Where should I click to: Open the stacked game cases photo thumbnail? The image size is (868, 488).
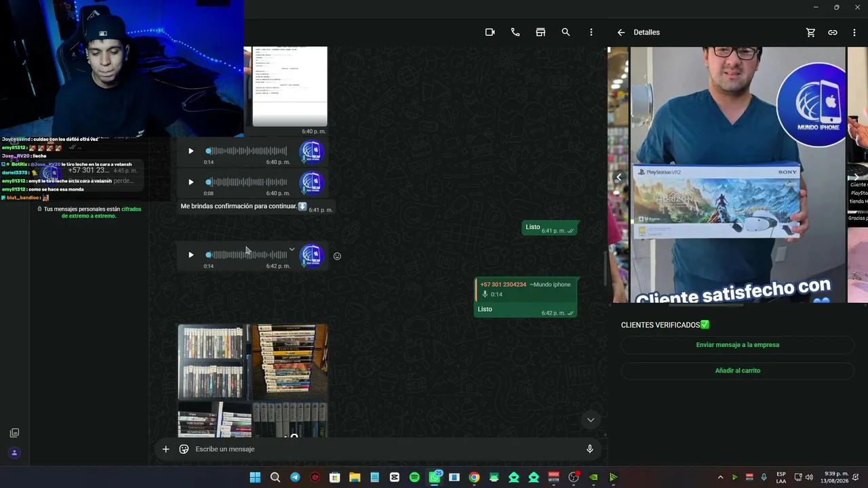(290, 362)
